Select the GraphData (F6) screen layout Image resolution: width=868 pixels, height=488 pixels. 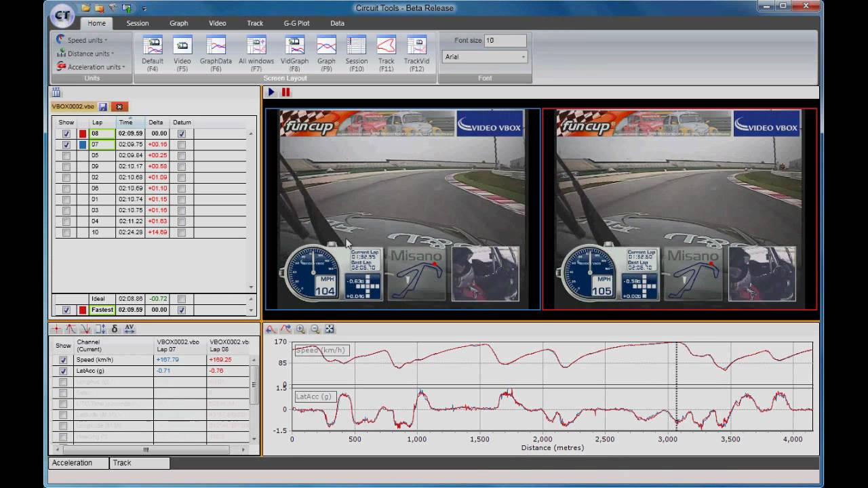(216, 54)
